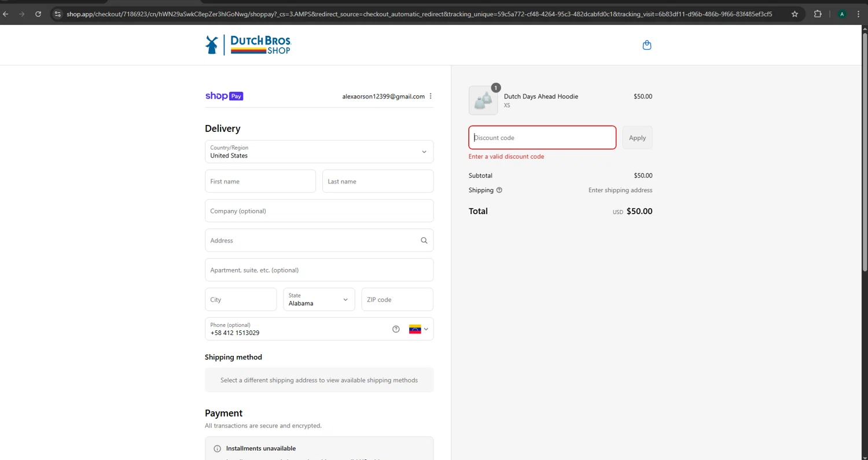Open phone country flag selector
Image resolution: width=868 pixels, height=460 pixels.
click(419, 329)
